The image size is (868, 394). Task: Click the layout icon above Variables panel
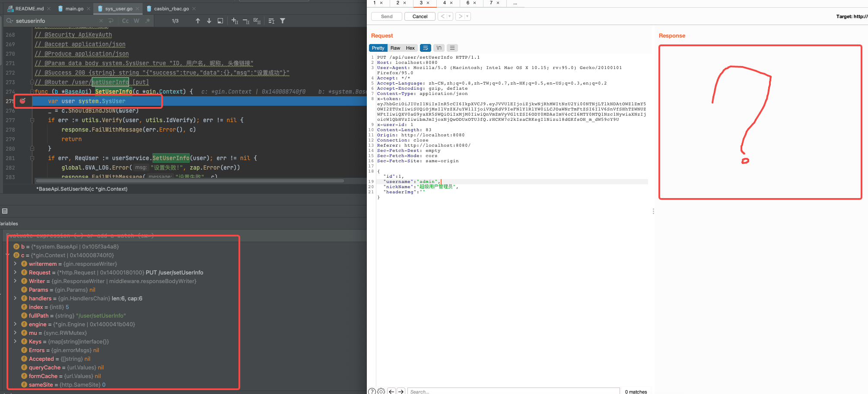click(x=5, y=211)
